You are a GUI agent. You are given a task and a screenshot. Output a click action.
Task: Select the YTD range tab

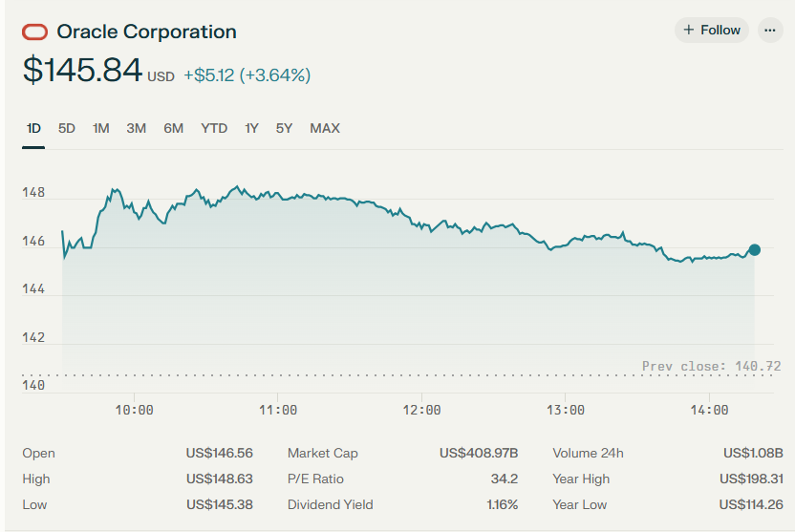[x=214, y=129]
